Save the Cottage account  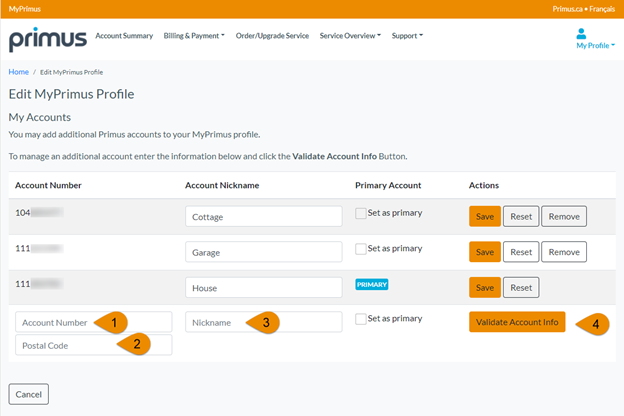485,216
